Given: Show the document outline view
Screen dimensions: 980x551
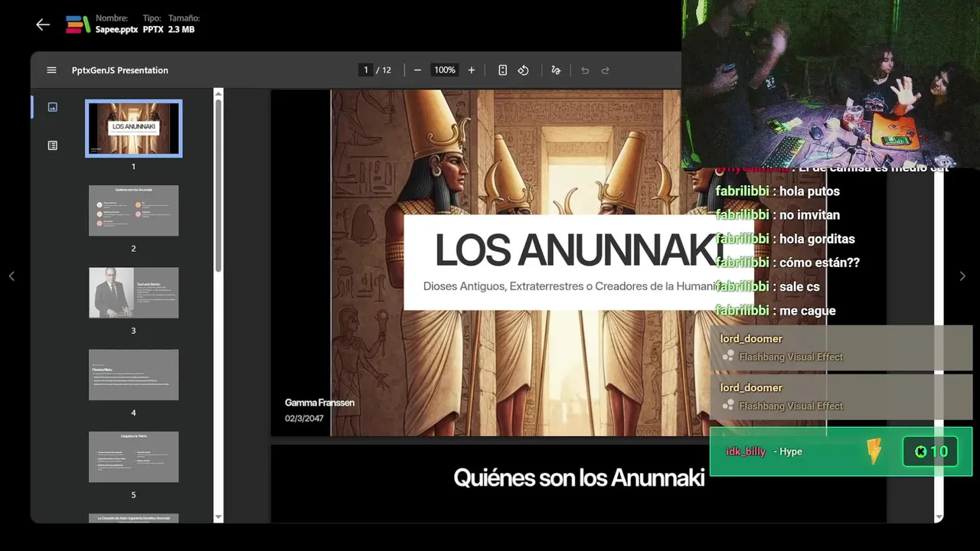Looking at the screenshot, I should 52,145.
